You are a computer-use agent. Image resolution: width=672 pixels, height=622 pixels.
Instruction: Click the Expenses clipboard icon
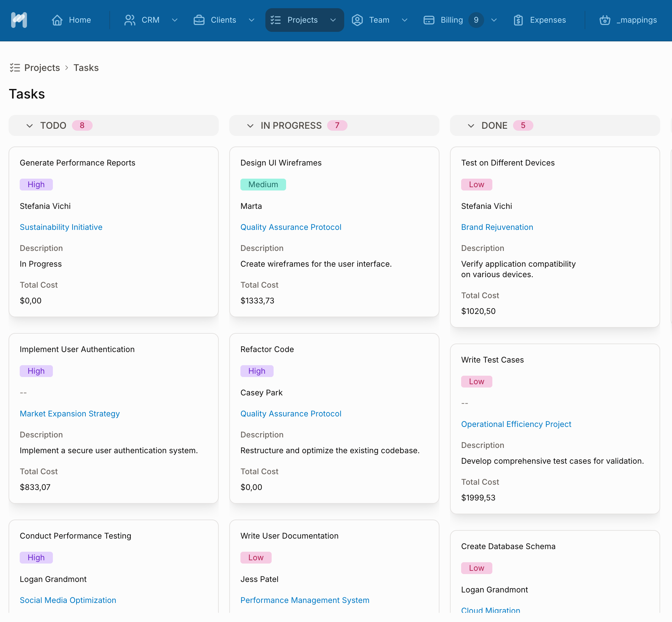pyautogui.click(x=518, y=20)
